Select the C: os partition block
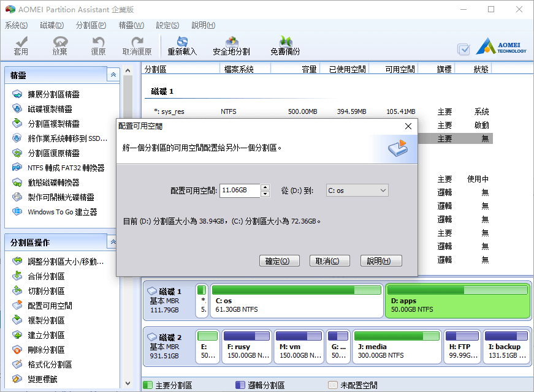 pos(297,301)
